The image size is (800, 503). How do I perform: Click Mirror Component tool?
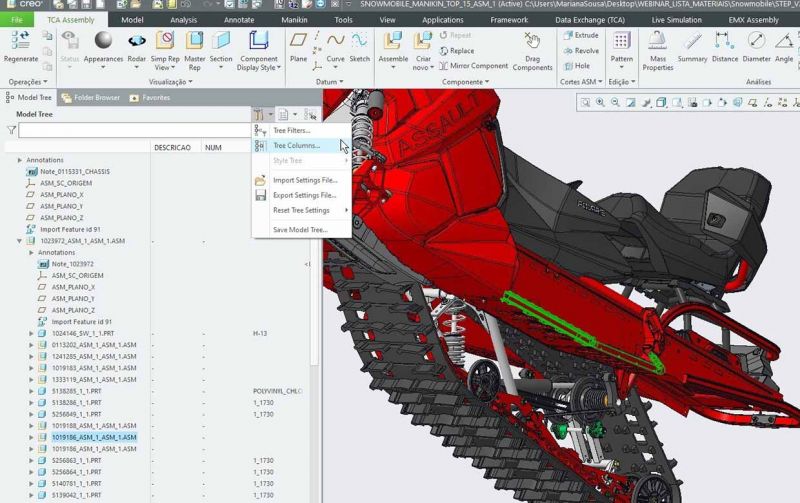pyautogui.click(x=473, y=66)
